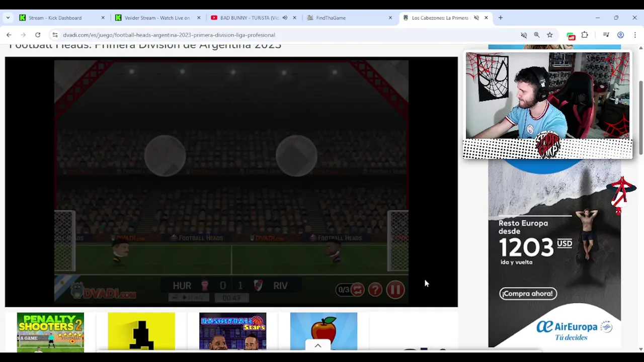Pause the Football Heads game
644x362 pixels.
395,290
